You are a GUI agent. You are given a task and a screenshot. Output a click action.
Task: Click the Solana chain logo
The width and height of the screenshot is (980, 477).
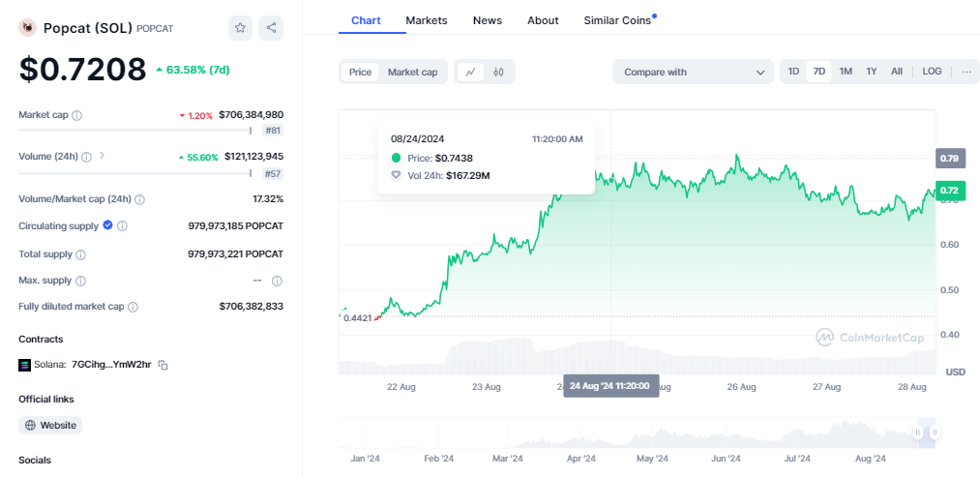(x=24, y=365)
